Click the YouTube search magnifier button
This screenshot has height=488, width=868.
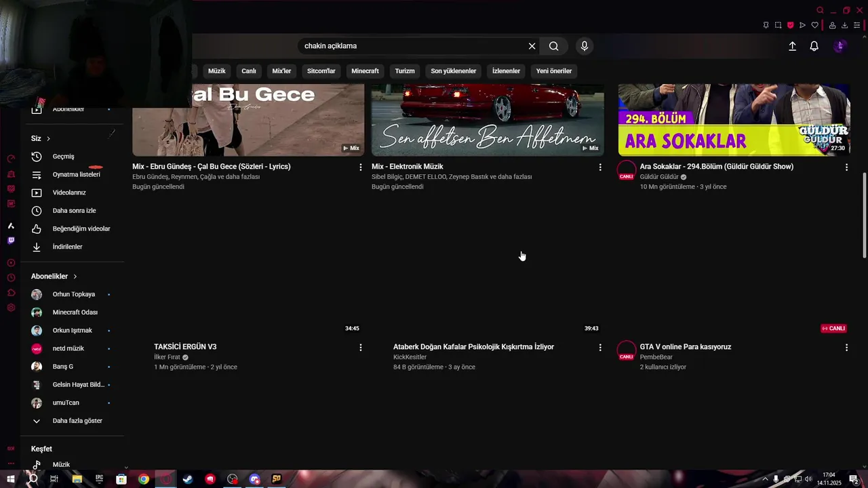pos(554,46)
